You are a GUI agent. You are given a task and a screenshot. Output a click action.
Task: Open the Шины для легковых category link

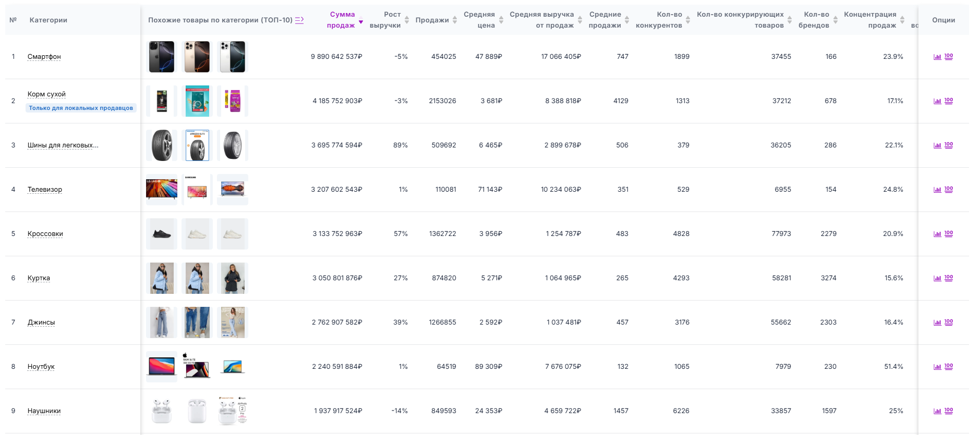coord(63,145)
